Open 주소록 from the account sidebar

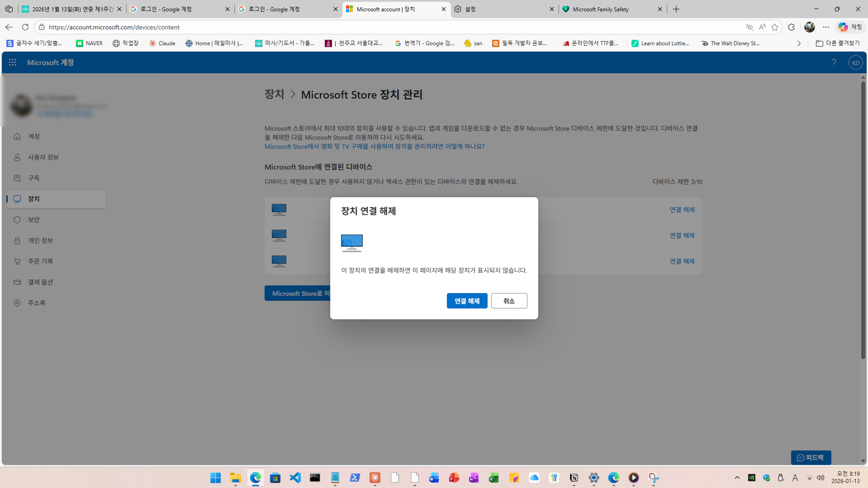37,303
